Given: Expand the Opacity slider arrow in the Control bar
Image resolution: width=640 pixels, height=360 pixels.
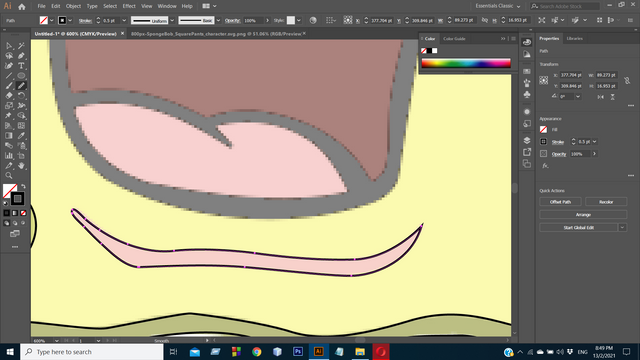Looking at the screenshot, I should click(x=267, y=20).
